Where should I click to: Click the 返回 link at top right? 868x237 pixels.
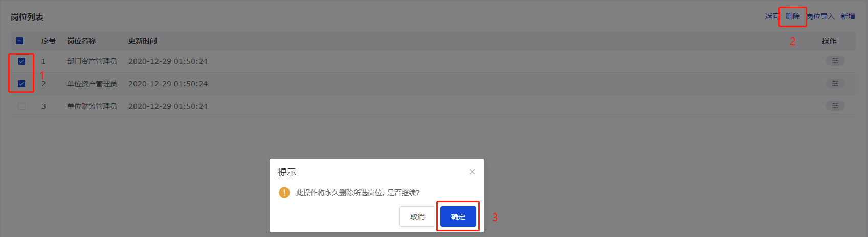tap(772, 16)
